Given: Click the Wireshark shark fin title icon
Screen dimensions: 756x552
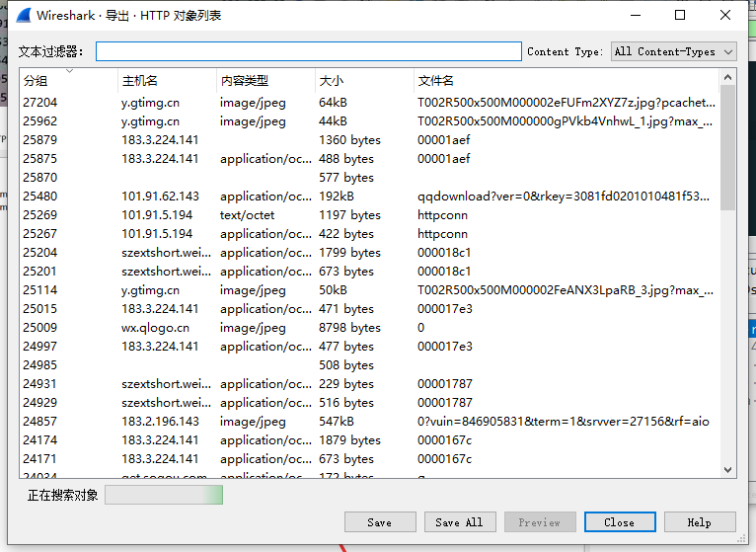Looking at the screenshot, I should 24,16.
